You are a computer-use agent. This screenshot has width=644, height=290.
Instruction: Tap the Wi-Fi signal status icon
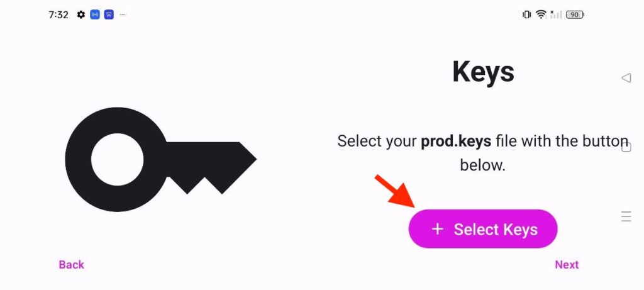point(541,15)
